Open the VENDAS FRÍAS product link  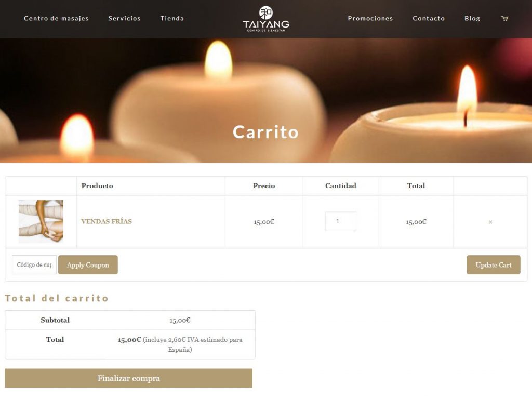(105, 221)
